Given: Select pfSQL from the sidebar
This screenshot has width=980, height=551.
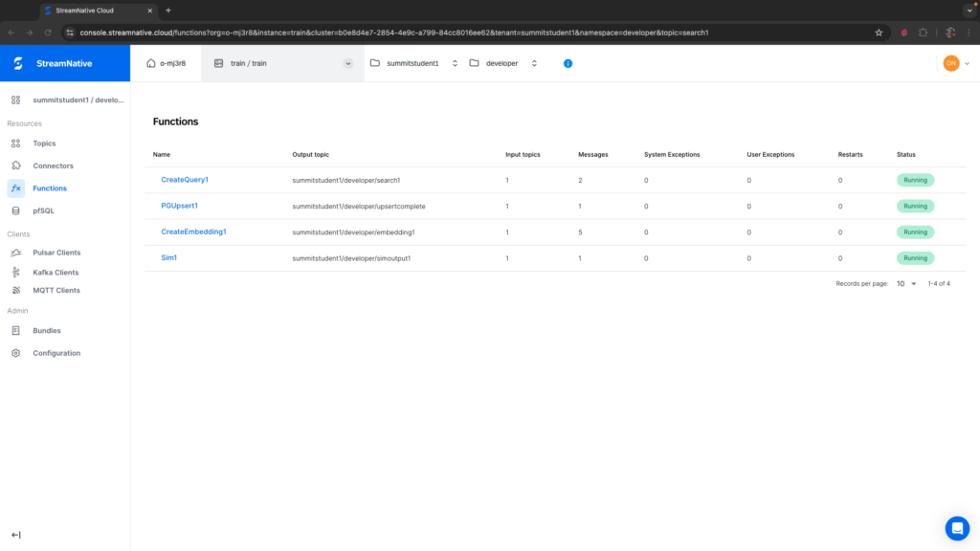Looking at the screenshot, I should 44,210.
